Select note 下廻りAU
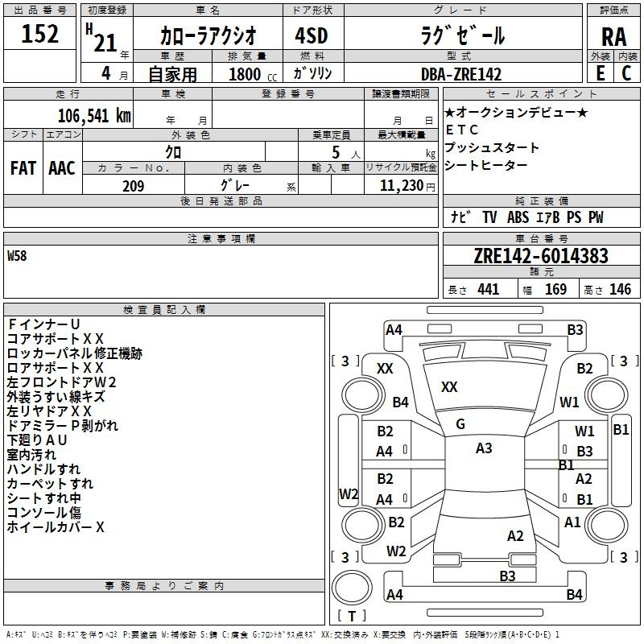The image size is (644, 644). click(x=37, y=440)
